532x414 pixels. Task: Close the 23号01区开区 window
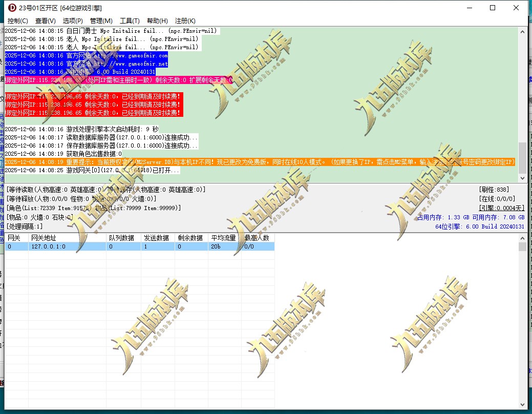516,8
